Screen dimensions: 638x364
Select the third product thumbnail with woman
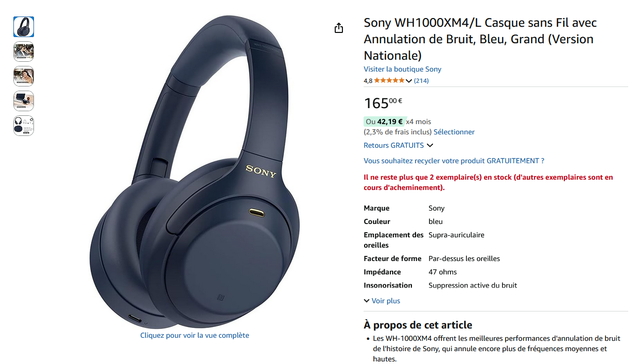(24, 76)
